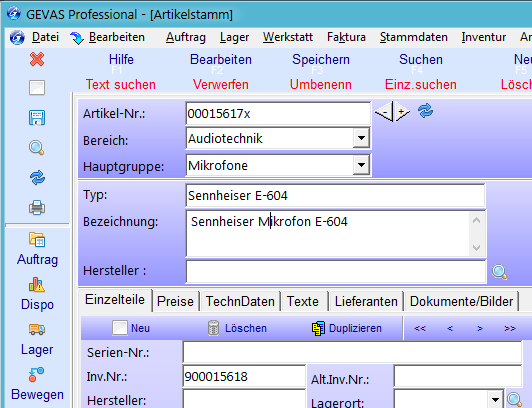
Task: Open the Werkstatt menu
Action: coord(288,37)
